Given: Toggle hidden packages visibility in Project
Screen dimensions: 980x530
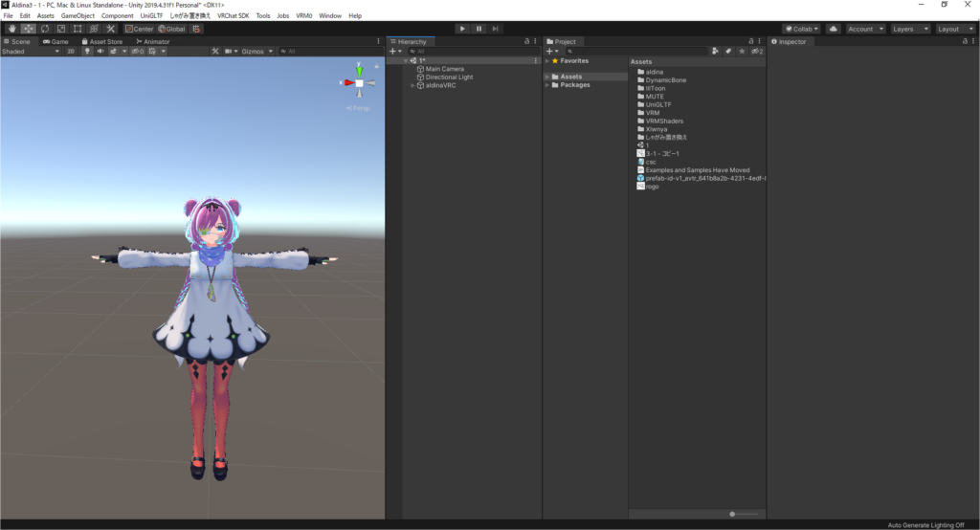Looking at the screenshot, I should 757,52.
